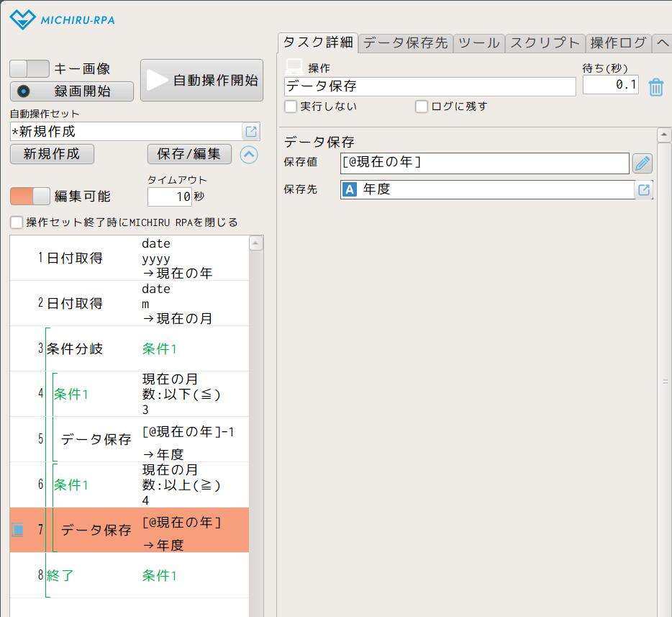This screenshot has width=672, height=617.
Task: Open the external link icon beside 保存先
Action: click(644, 190)
